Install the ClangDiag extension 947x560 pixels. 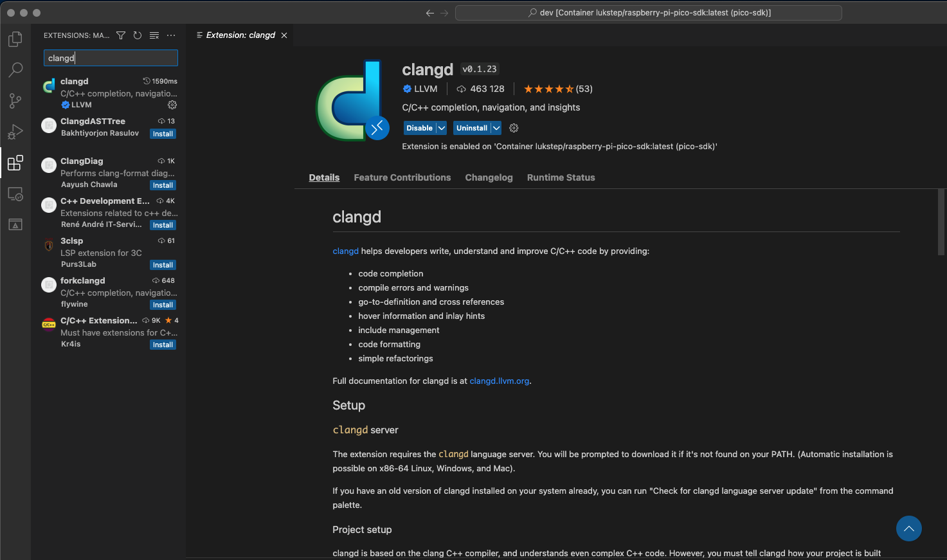coord(163,185)
